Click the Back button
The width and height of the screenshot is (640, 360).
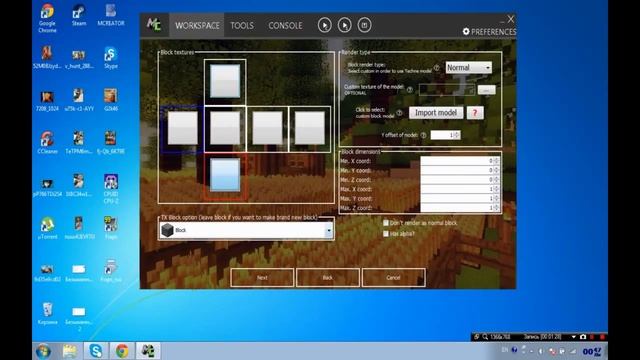[328, 278]
